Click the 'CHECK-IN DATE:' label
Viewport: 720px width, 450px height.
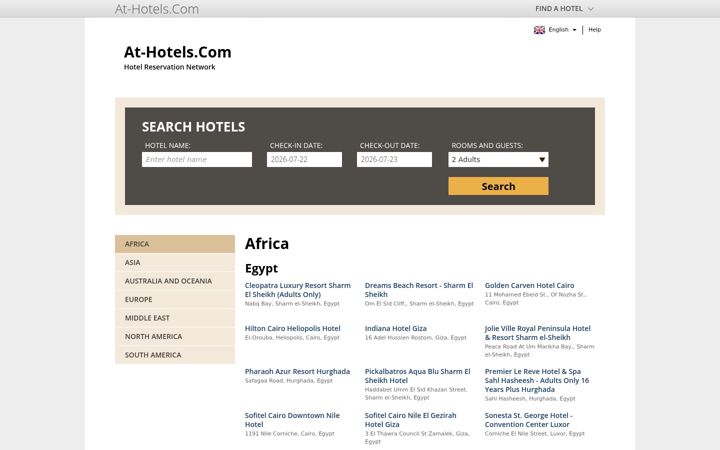[296, 146]
